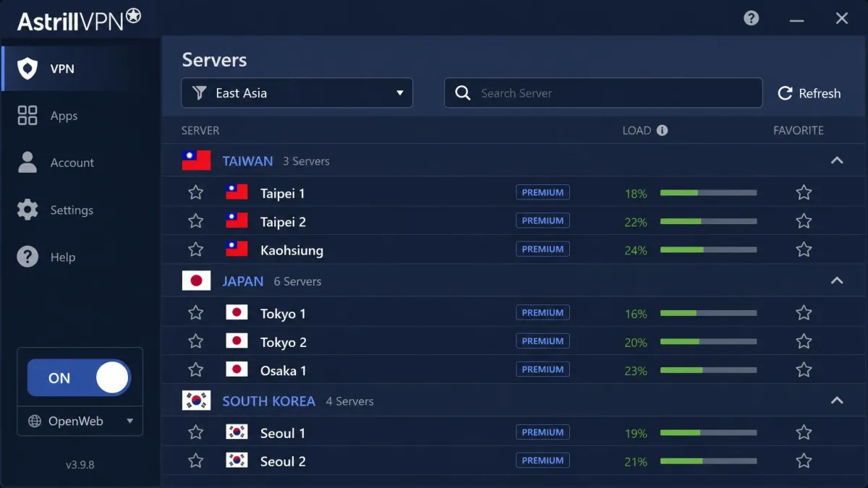Viewport: 868px width, 488px height.
Task: Click the PREMIUM badge on Tokyo 2
Action: (x=542, y=341)
